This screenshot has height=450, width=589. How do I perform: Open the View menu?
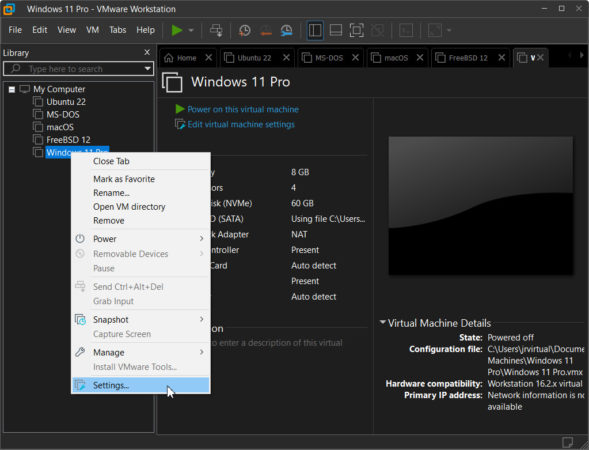pos(66,30)
